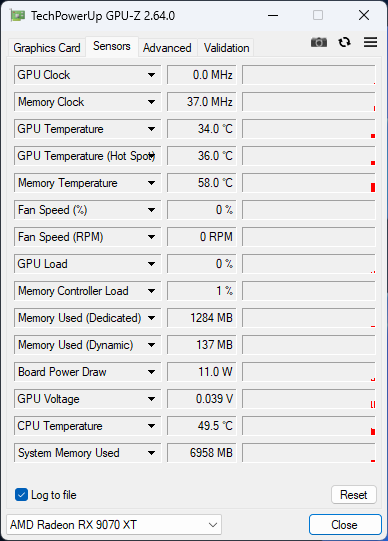
Task: Open the Memory Temperature dropdown arrow
Action: point(151,183)
